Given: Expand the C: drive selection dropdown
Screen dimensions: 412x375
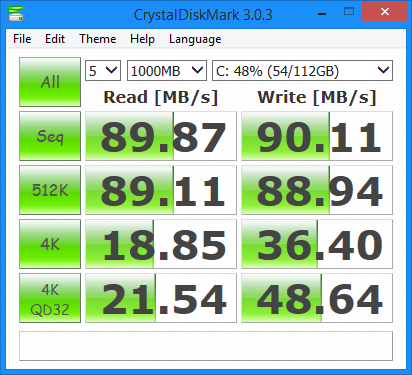Looking at the screenshot, I should tap(302, 71).
